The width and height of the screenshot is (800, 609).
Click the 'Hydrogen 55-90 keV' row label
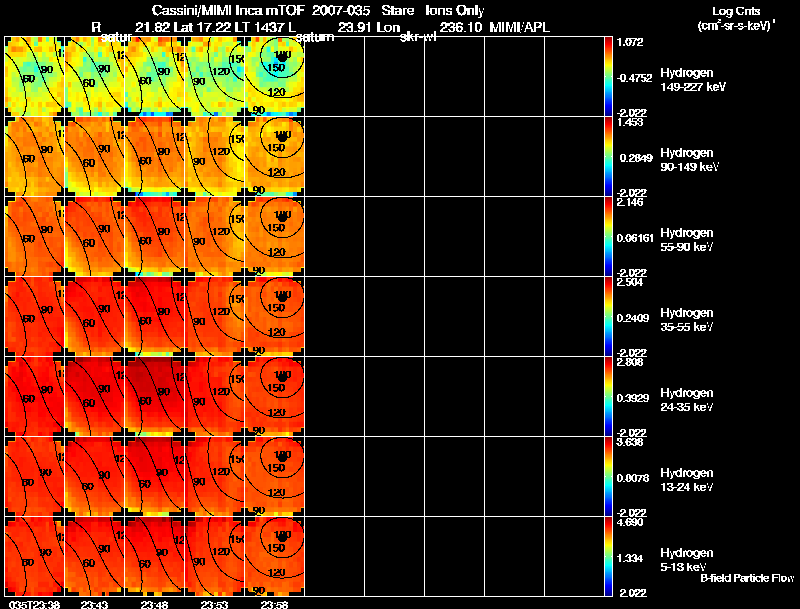687,240
